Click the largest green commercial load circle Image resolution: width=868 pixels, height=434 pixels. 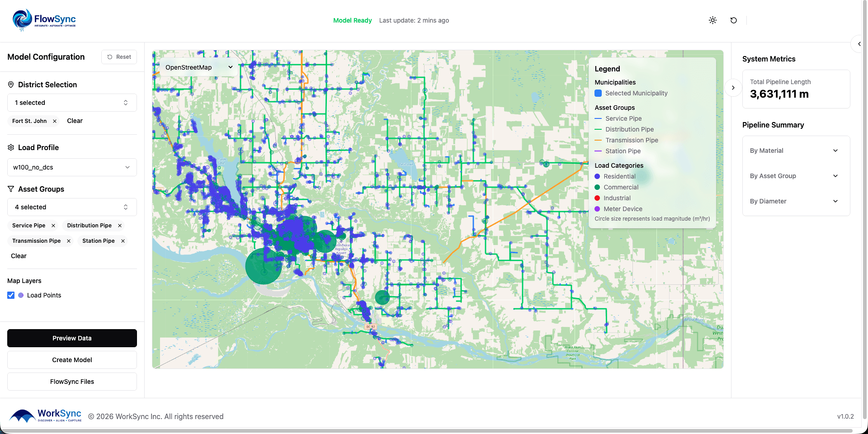click(264, 266)
